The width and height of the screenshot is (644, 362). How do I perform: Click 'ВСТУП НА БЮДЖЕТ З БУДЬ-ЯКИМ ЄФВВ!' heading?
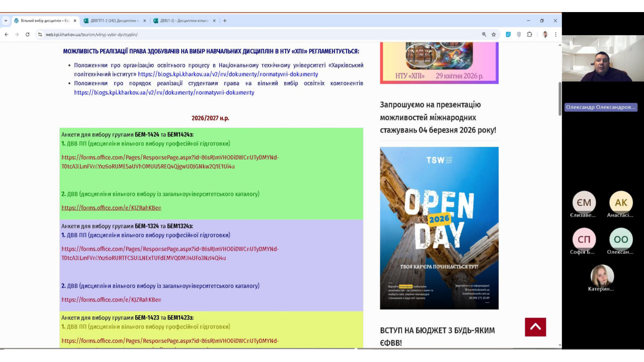pyautogui.click(x=437, y=337)
